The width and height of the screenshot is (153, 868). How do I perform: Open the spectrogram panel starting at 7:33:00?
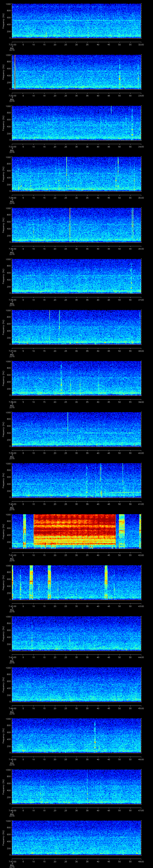[77, 123]
